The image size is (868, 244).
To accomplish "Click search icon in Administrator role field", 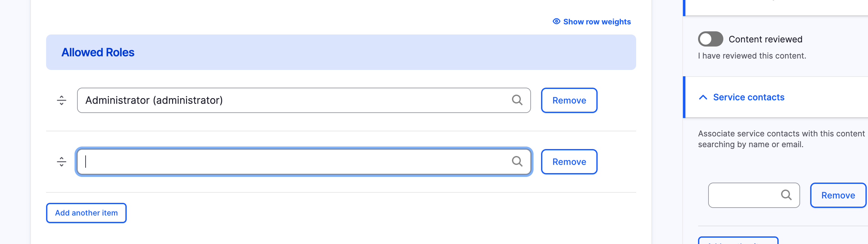I will click(517, 100).
